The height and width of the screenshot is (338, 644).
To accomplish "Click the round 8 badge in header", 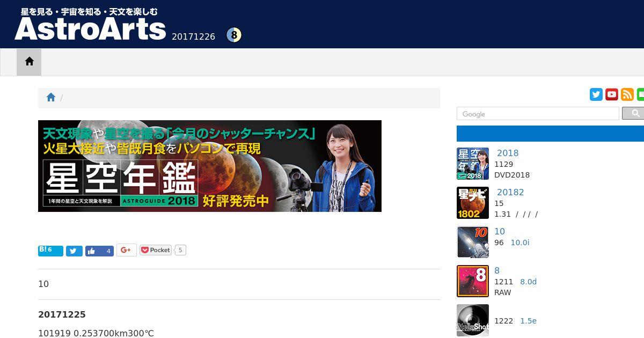I will tap(234, 35).
